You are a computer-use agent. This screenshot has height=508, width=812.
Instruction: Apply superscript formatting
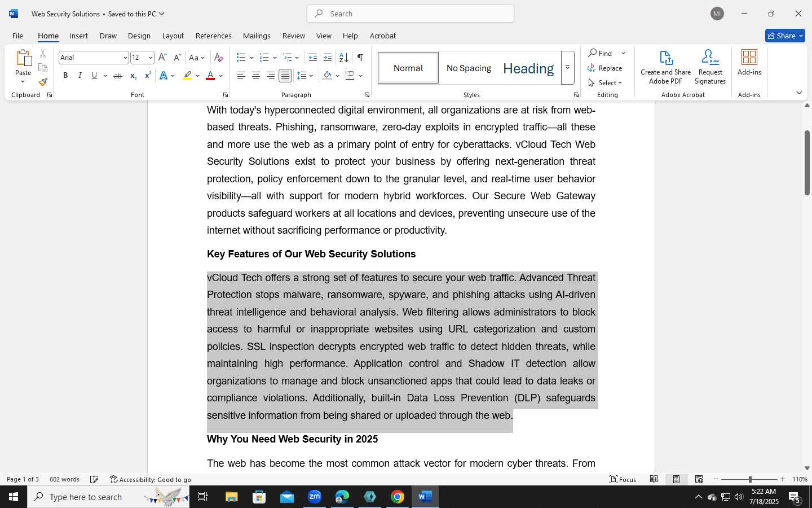pyautogui.click(x=148, y=76)
